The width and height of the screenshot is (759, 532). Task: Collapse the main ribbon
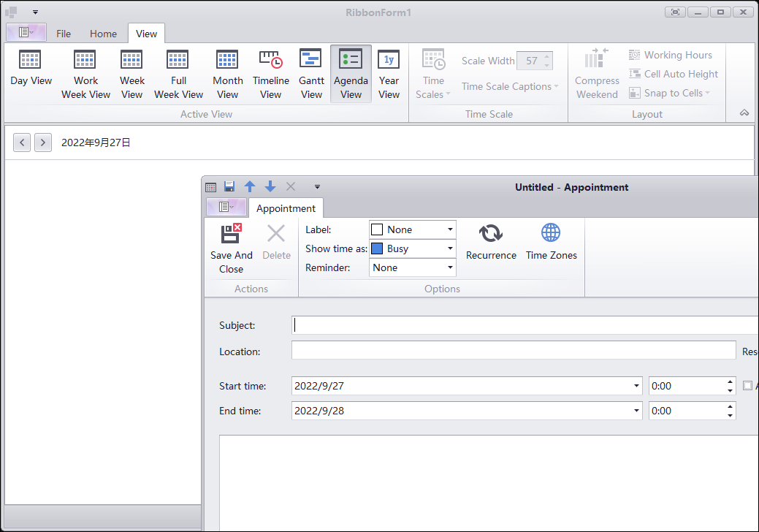744,113
